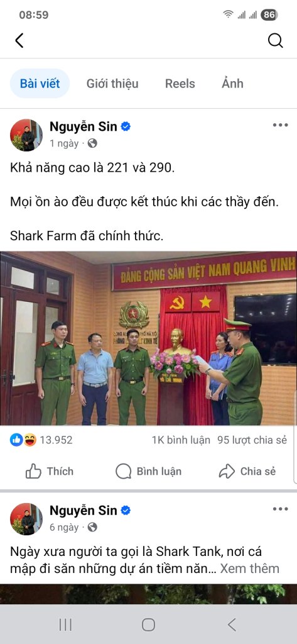This screenshot has width=297, height=644.
Task: Open the 1K bình luận comments link
Action: 181,440
